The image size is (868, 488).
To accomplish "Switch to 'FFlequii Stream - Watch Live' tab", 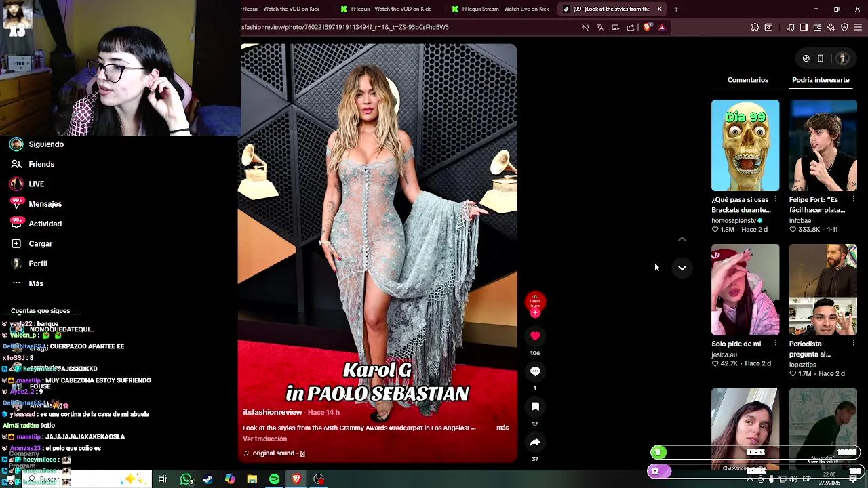I will pos(501,9).
